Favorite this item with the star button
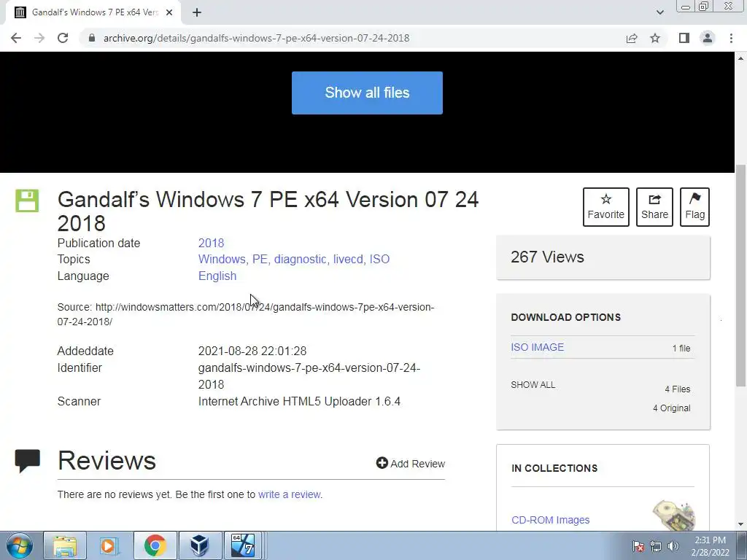Image resolution: width=747 pixels, height=560 pixels. 606,207
